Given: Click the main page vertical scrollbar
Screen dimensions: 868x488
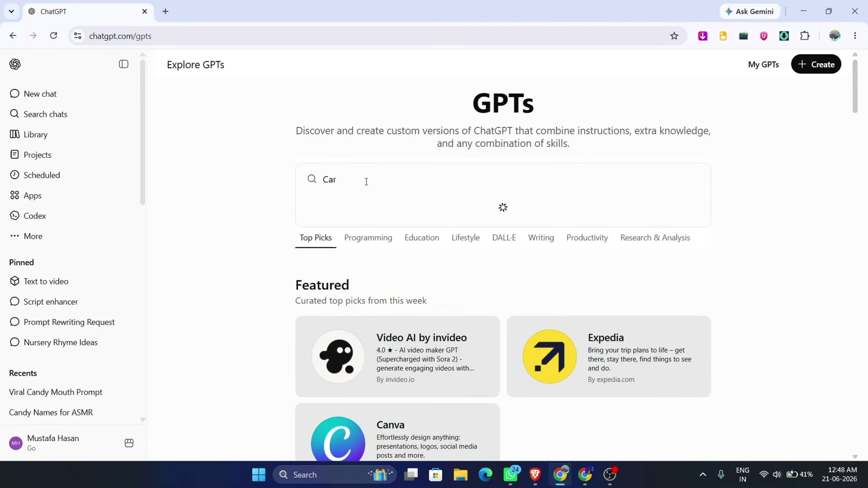Looking at the screenshot, I should [855, 86].
